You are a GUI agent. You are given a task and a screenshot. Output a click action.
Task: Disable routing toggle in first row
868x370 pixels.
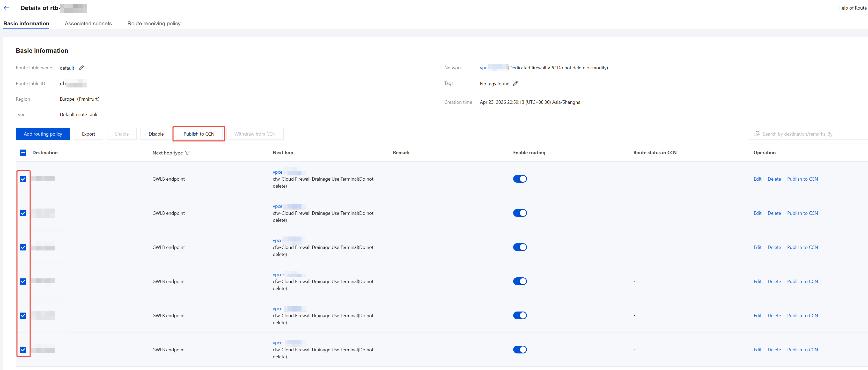pyautogui.click(x=520, y=179)
